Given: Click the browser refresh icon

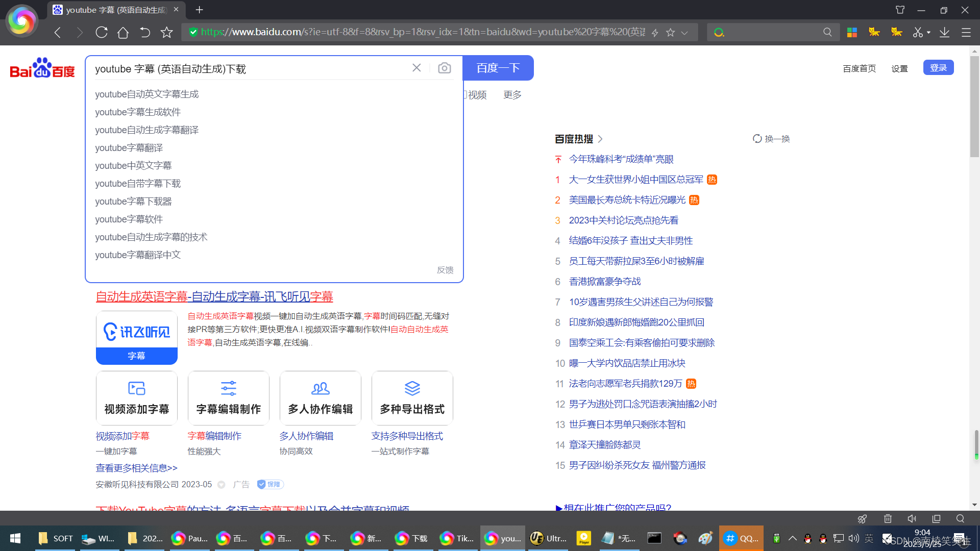Looking at the screenshot, I should coord(102,32).
